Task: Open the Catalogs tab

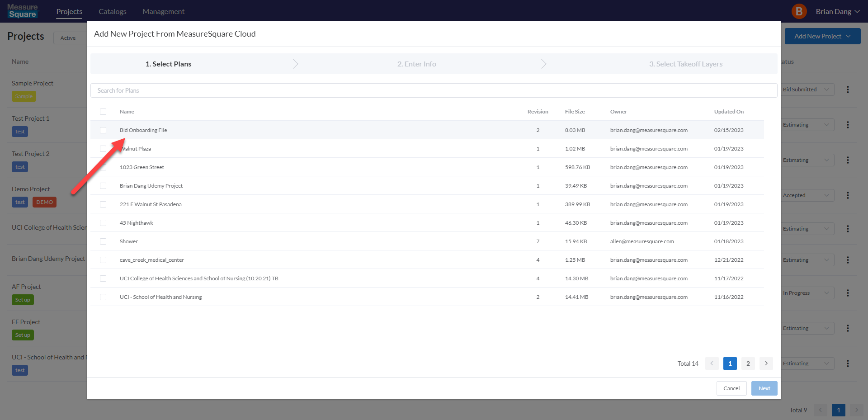Action: click(x=113, y=11)
